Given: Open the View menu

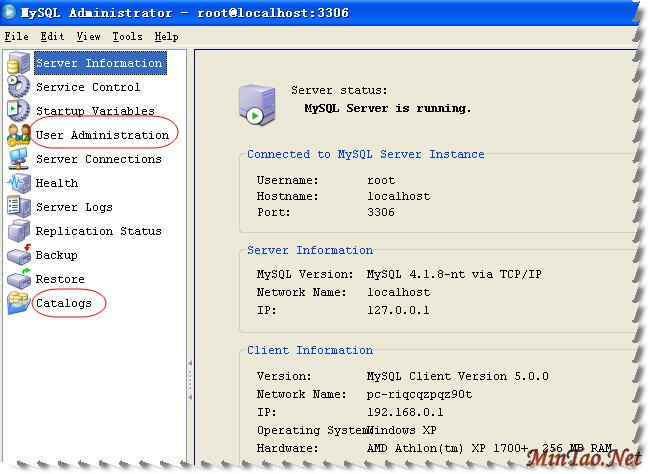Looking at the screenshot, I should point(88,36).
